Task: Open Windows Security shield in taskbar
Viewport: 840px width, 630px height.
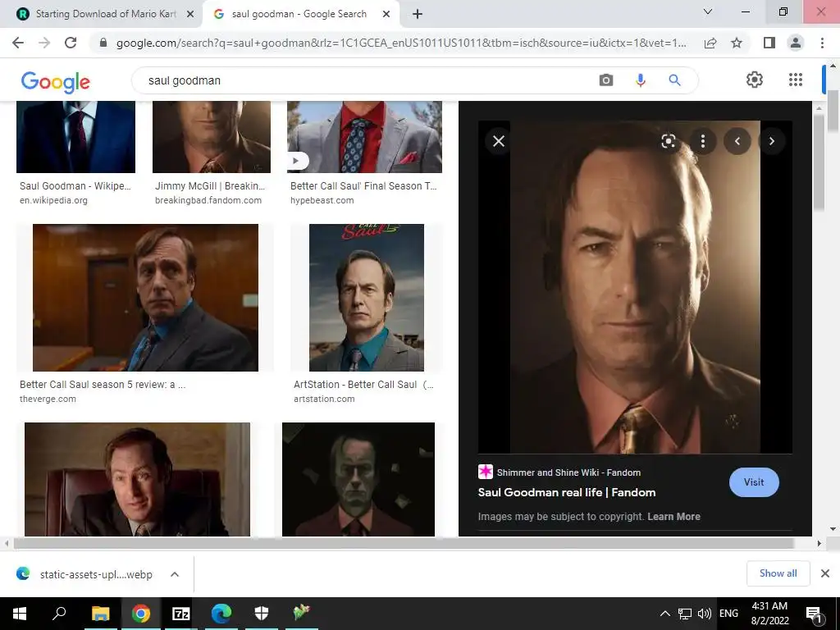Action: tap(261, 614)
